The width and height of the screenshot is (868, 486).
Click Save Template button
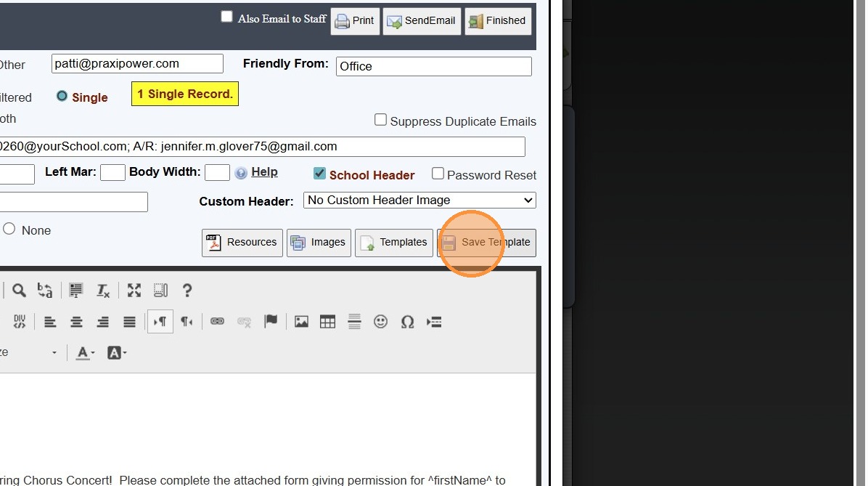[x=486, y=243]
